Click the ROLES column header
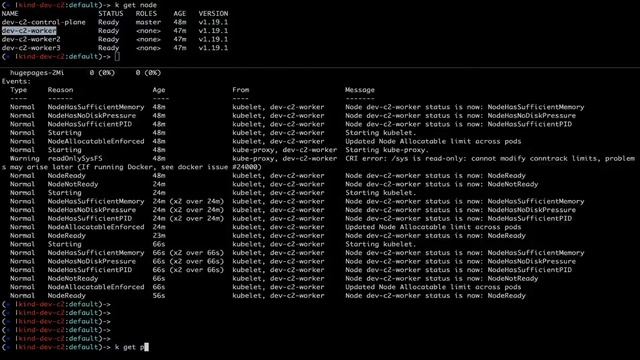Viewport: 640px width, 360px height. click(x=146, y=13)
